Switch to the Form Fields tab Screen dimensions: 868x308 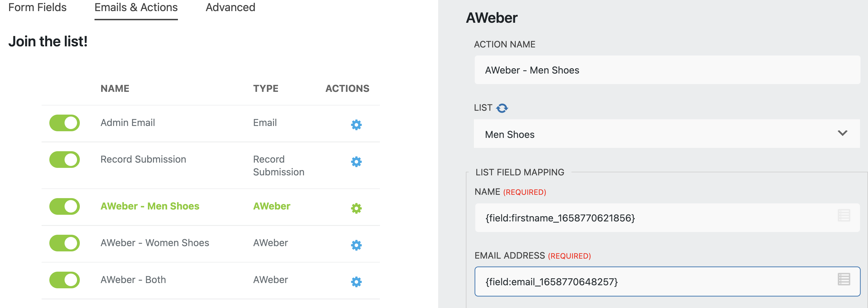(x=38, y=7)
